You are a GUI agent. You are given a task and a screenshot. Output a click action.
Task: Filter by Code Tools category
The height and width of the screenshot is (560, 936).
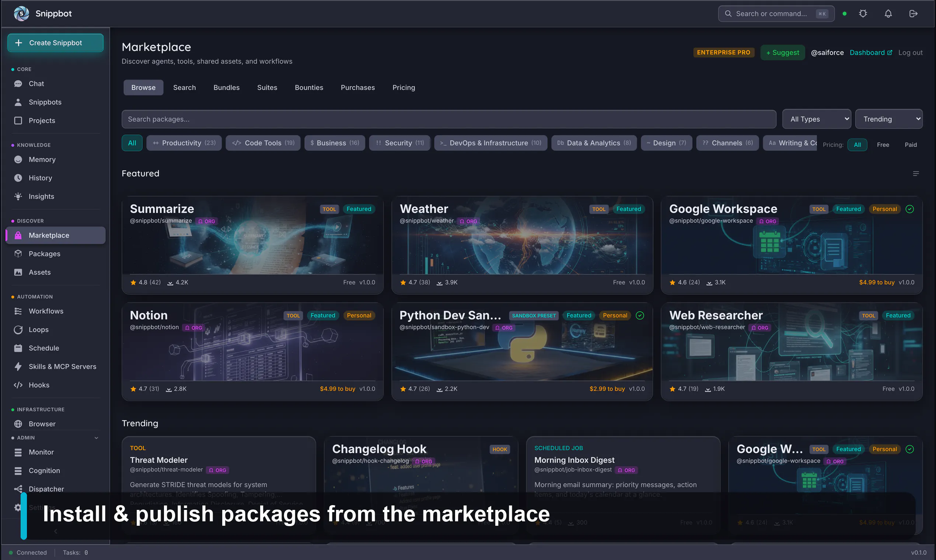coord(263,143)
